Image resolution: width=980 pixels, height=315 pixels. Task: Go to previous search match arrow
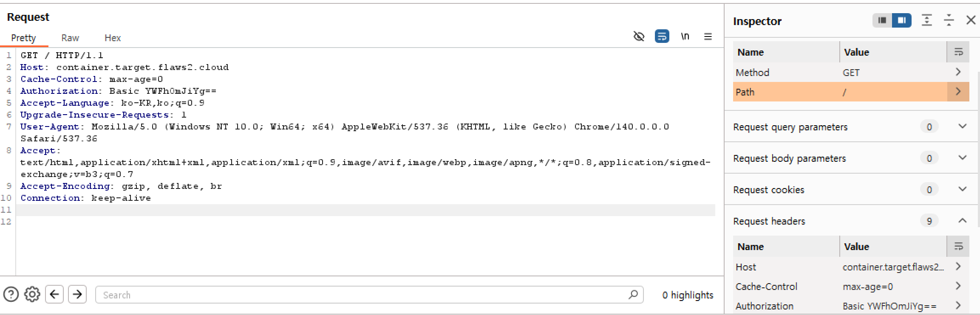tap(54, 294)
